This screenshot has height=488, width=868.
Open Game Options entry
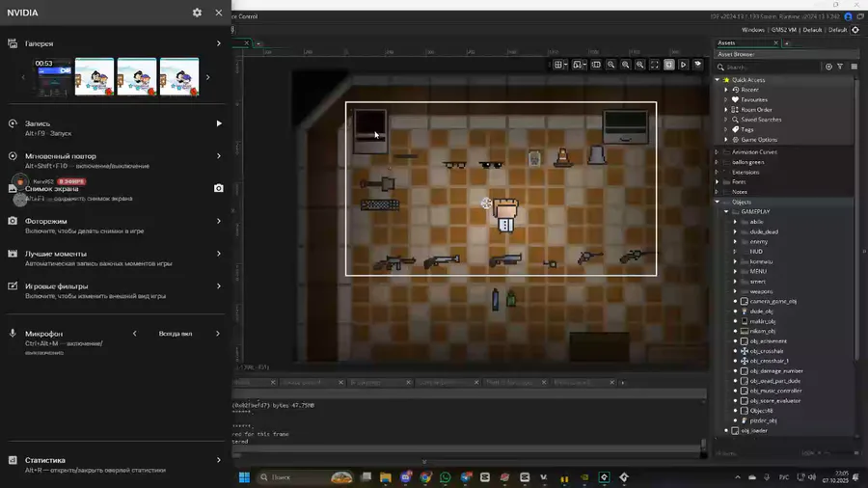coord(759,140)
